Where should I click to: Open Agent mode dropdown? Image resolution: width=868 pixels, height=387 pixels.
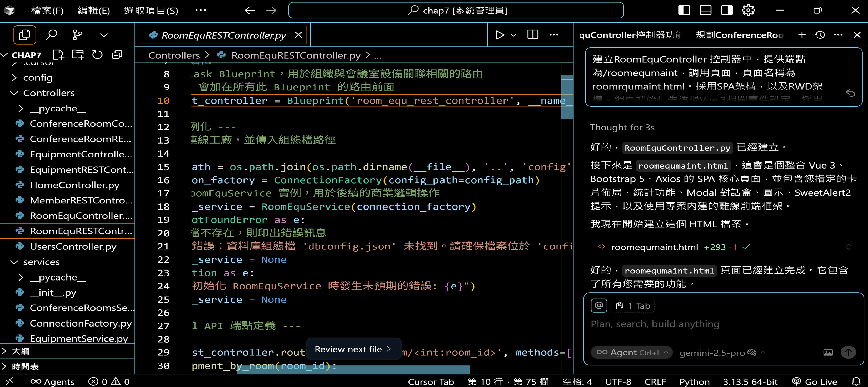click(x=632, y=352)
